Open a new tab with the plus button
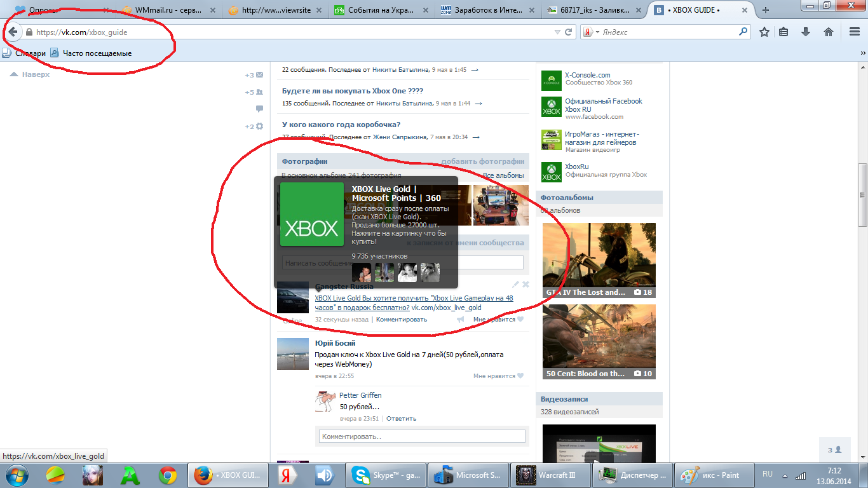Screen dimensions: 868x488 [766, 10]
